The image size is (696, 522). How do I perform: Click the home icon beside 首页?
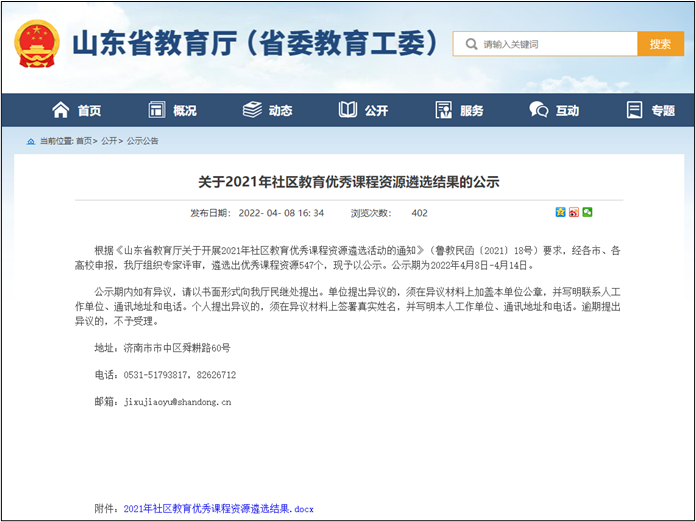point(61,110)
